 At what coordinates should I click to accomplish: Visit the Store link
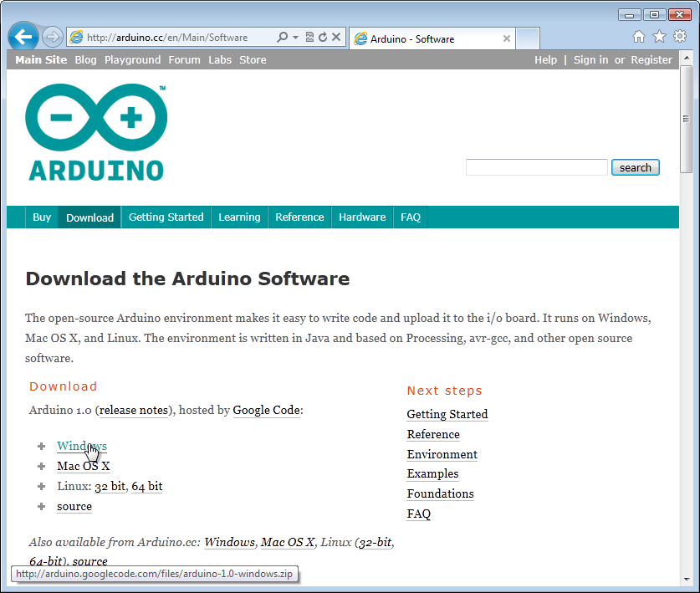click(253, 60)
